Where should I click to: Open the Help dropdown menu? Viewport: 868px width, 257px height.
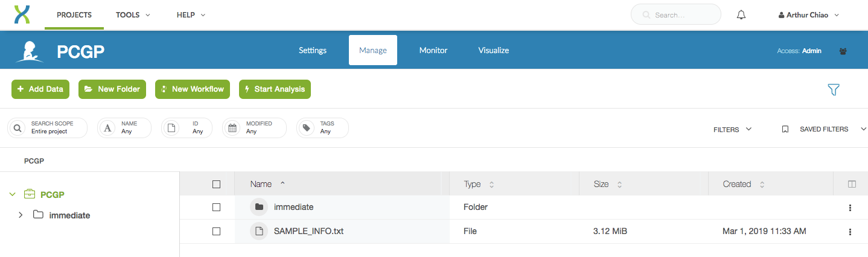click(191, 15)
